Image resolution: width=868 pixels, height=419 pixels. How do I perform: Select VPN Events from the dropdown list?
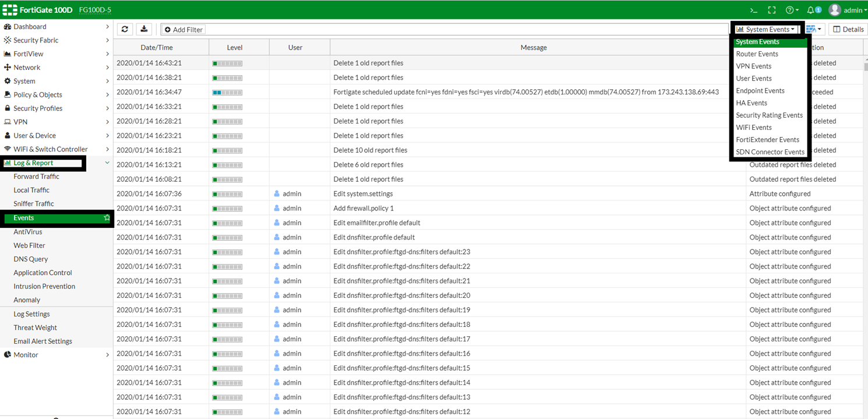point(753,66)
